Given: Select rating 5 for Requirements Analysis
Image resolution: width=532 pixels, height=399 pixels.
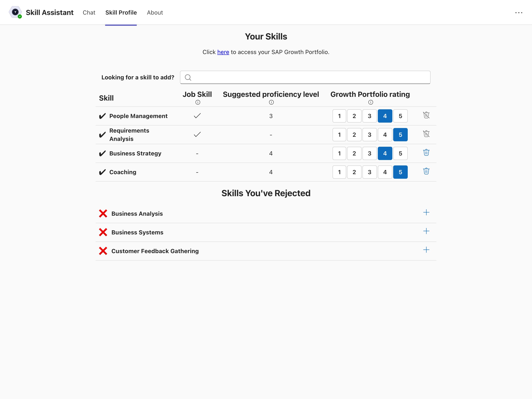Looking at the screenshot, I should (400, 135).
